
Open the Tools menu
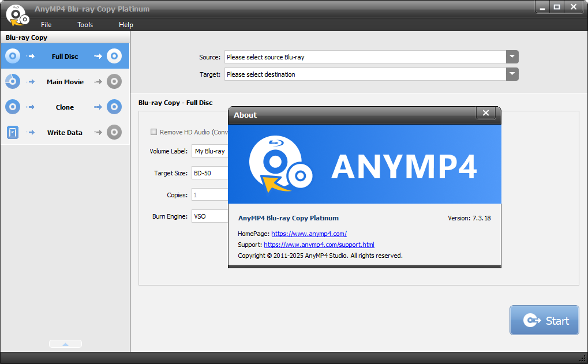tap(85, 25)
